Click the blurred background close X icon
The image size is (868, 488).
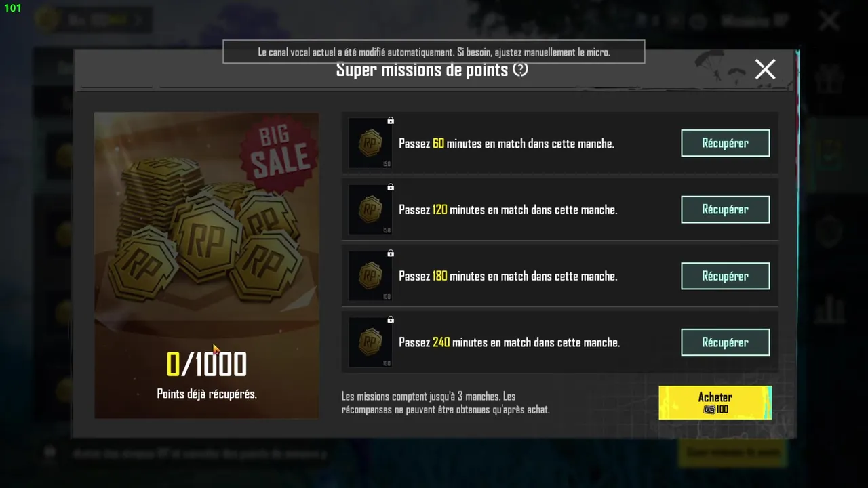coord(829,21)
